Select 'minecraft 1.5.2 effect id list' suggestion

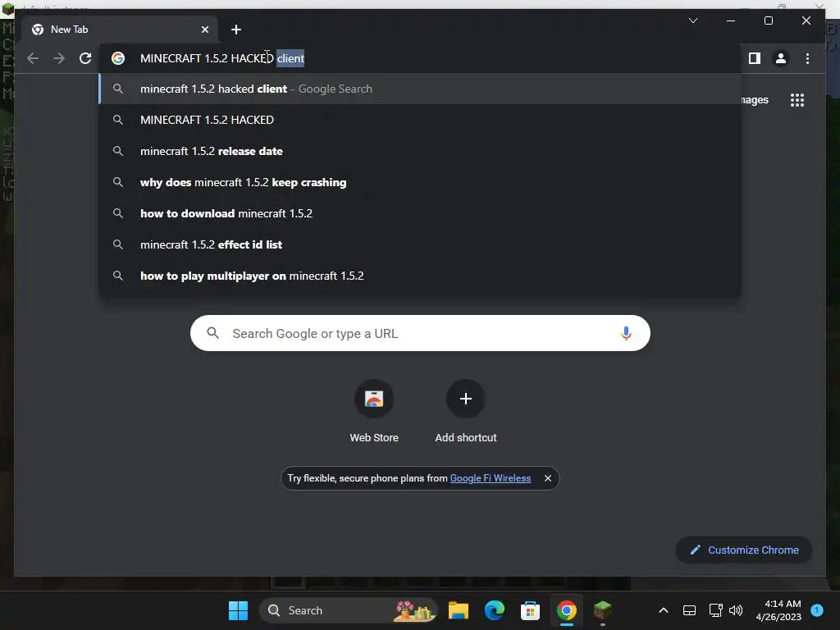[420, 244]
